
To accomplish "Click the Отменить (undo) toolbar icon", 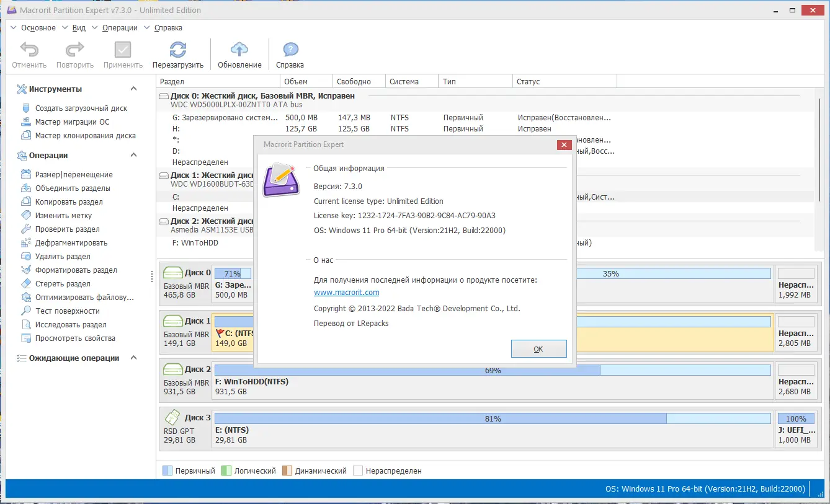I will click(29, 50).
